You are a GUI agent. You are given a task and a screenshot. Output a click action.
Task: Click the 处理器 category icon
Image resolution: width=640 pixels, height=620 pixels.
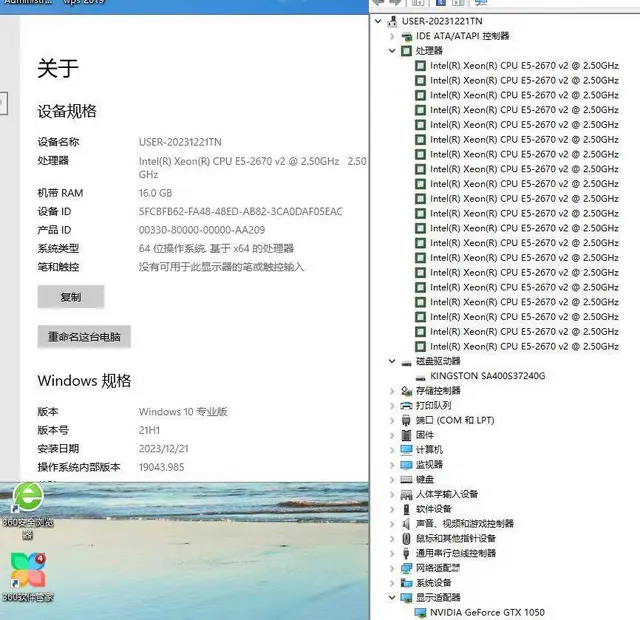tap(406, 51)
